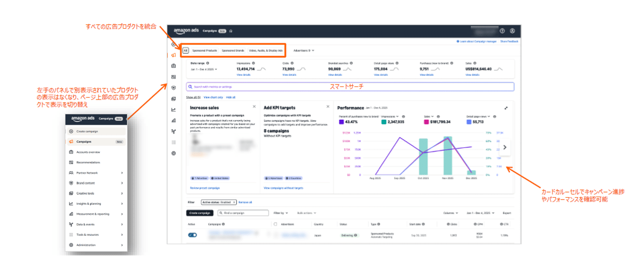Screen dimensions: 644x269
Task: Click the home icon beside Campaigns Beta
Action: [231, 31]
